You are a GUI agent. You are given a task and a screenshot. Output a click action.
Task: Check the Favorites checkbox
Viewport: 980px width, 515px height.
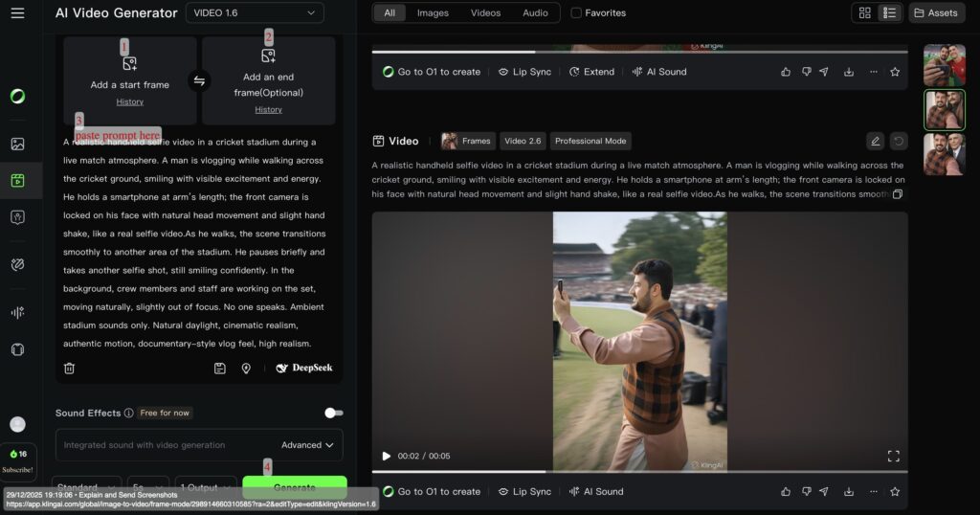tap(576, 13)
